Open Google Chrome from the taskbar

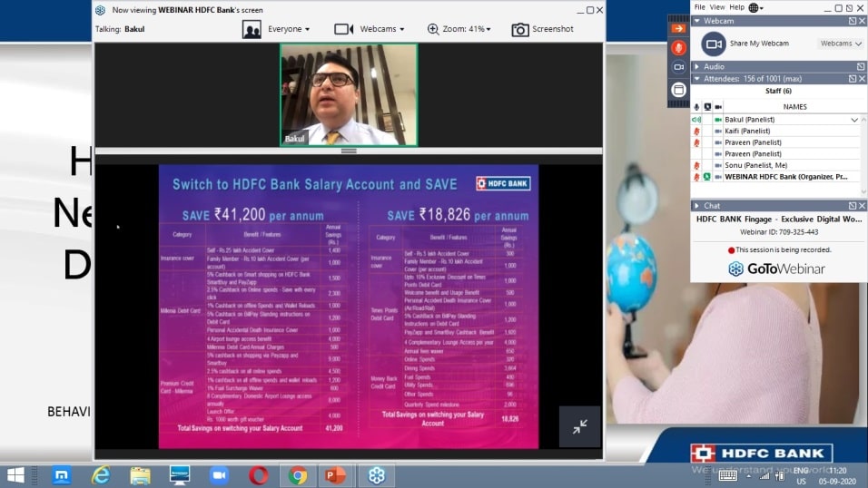coord(297,475)
